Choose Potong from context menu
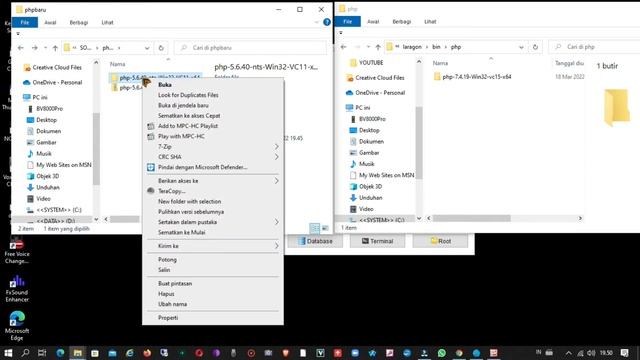Viewport: 640px width, 360px height. tap(167, 260)
